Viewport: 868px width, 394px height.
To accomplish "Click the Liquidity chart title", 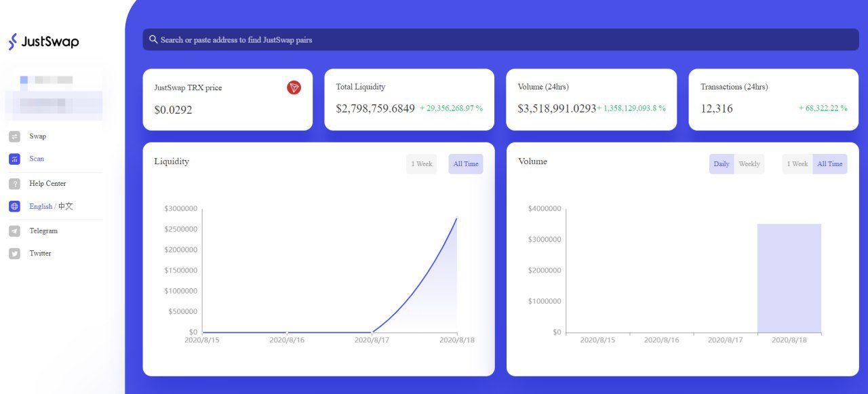I will tap(172, 161).
